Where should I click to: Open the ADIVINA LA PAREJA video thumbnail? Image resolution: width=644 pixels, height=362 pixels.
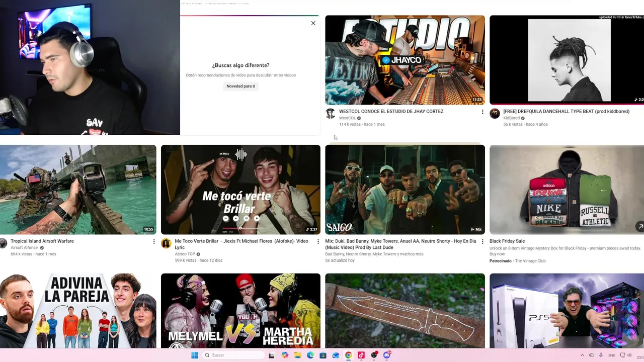[78, 311]
